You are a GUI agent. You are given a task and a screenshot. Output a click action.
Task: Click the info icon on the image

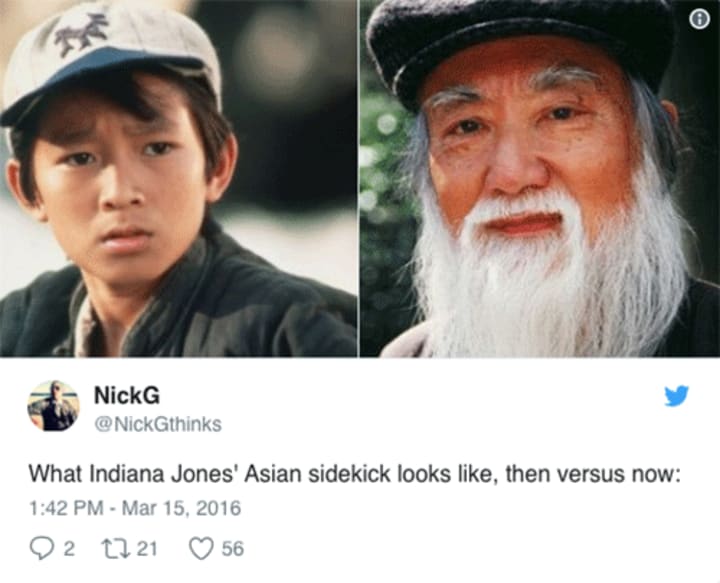(699, 20)
